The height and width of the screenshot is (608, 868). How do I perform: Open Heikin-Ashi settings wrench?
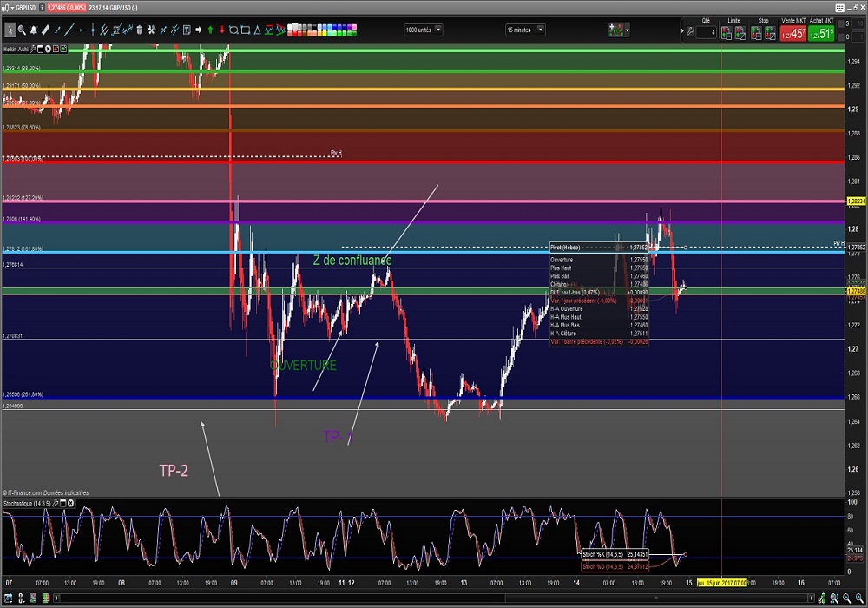[33, 49]
